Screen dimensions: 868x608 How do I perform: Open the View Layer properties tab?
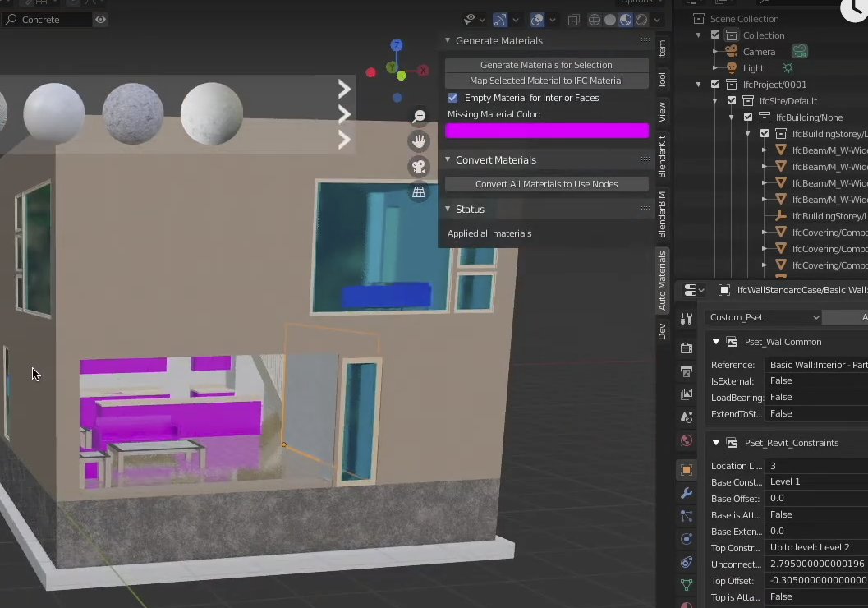click(687, 394)
